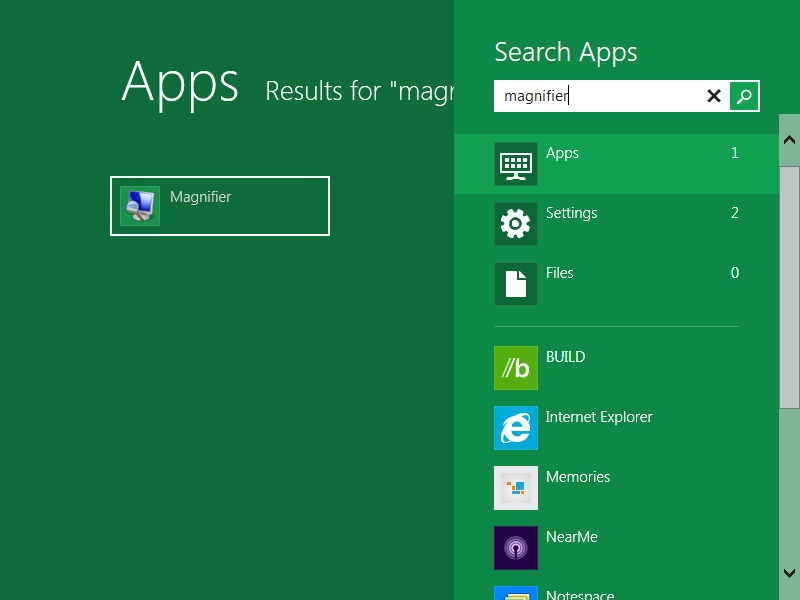The image size is (800, 600).
Task: Click the Results for "magn" subtitle
Action: pyautogui.click(x=360, y=91)
